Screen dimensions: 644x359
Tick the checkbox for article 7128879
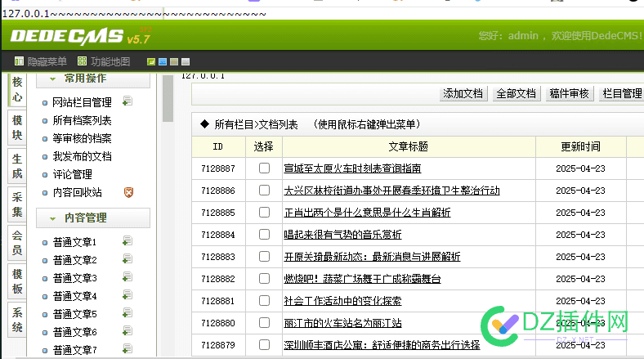pyautogui.click(x=264, y=345)
